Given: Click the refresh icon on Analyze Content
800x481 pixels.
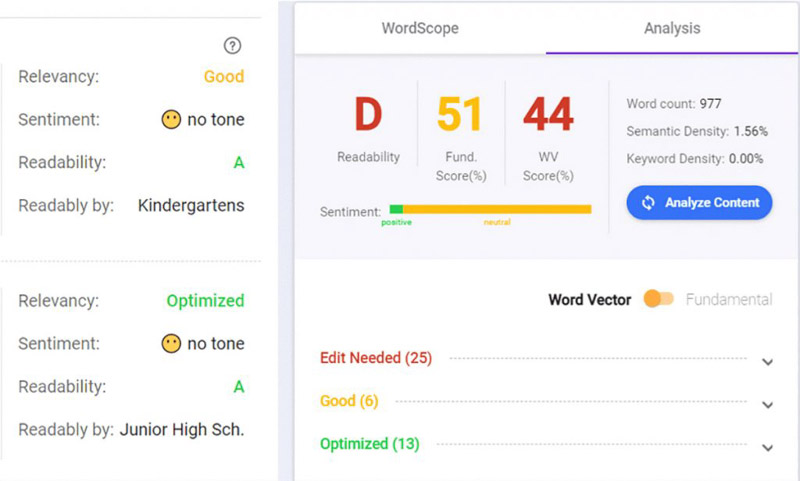Looking at the screenshot, I should coord(648,203).
